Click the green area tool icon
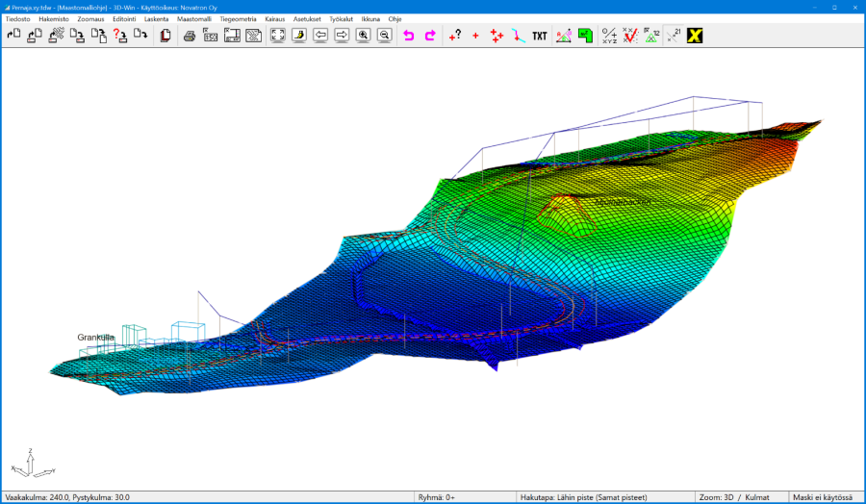The width and height of the screenshot is (866, 504). 585,36
